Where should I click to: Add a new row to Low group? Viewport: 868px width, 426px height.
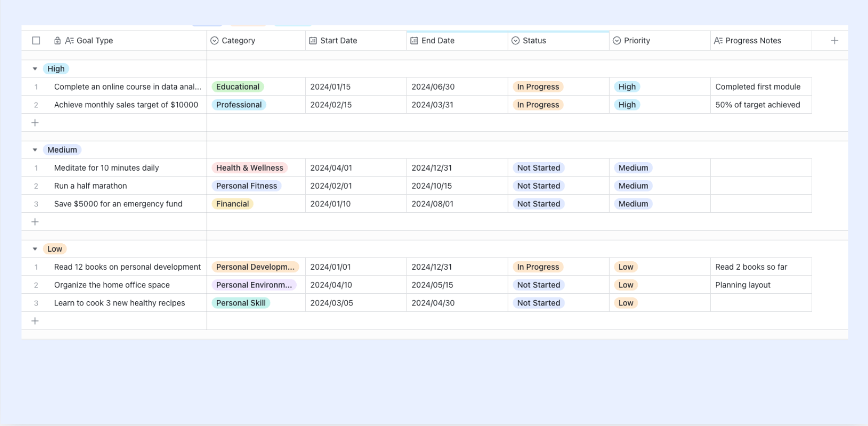tap(35, 321)
